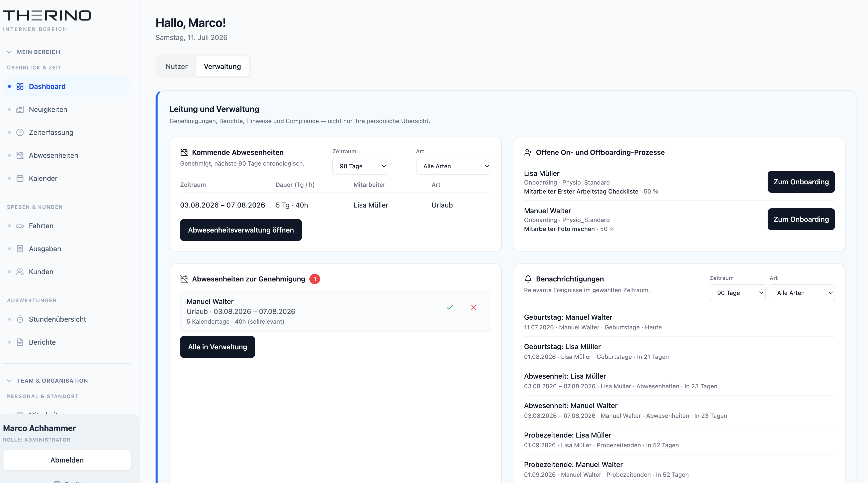Click Abwesenheitsverwaltung öffnen button

(x=240, y=230)
